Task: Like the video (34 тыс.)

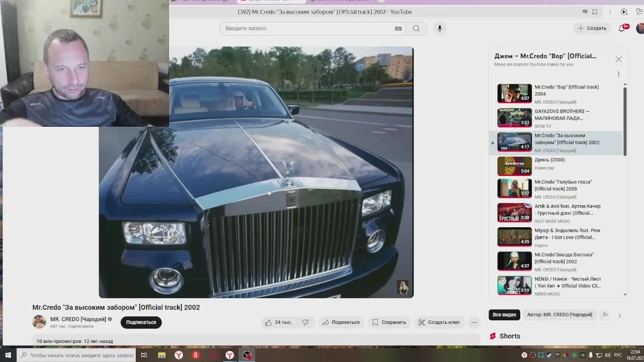Action: (278, 322)
